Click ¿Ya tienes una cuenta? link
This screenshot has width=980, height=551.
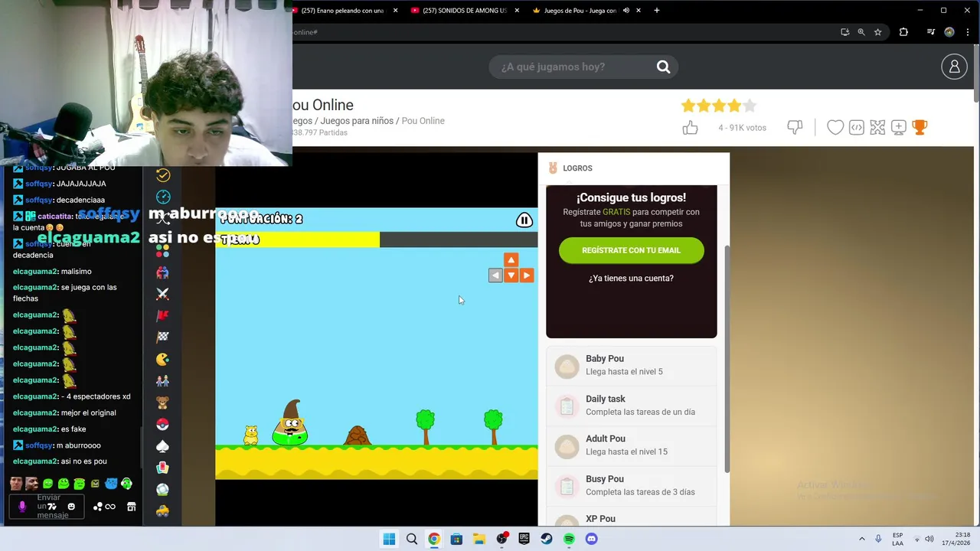click(631, 279)
